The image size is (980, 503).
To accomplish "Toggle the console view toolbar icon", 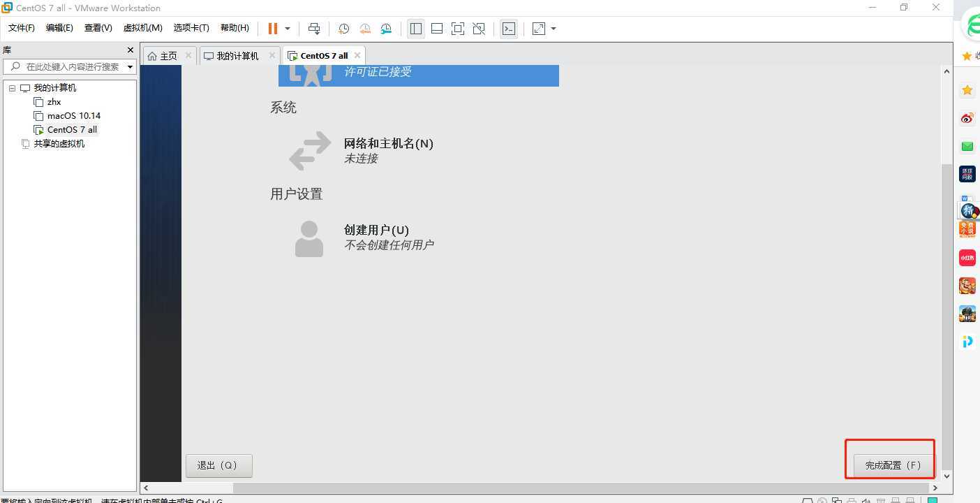I will point(510,29).
